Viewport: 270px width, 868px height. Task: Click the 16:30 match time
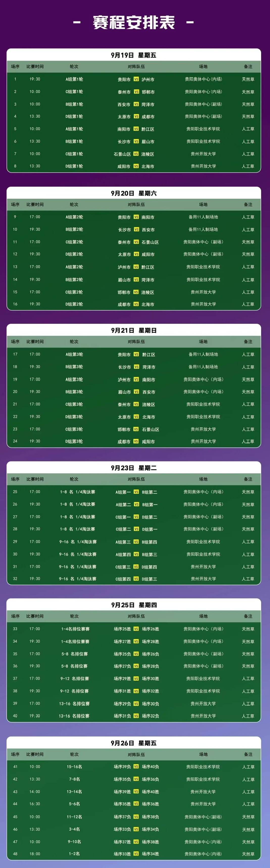(35, 804)
